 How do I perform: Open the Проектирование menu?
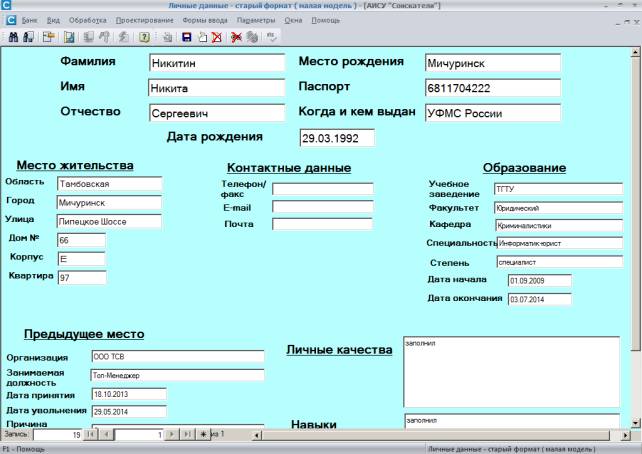[143, 20]
